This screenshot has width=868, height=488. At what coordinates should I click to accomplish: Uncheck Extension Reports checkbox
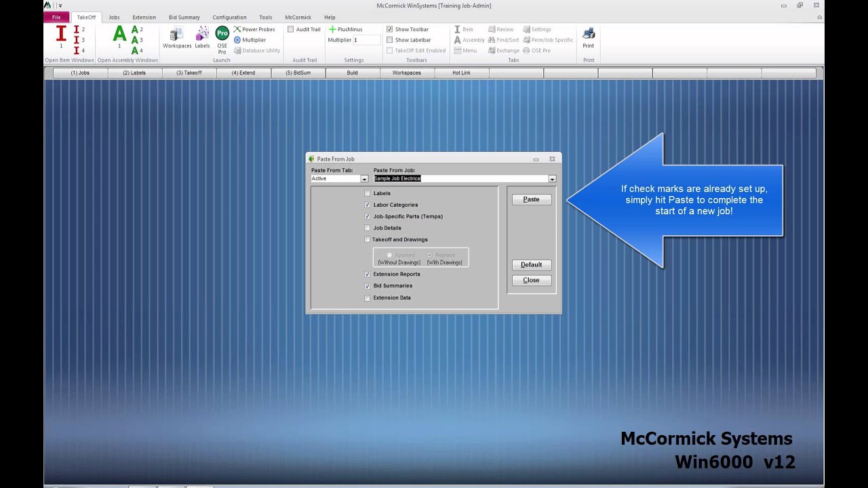point(368,274)
